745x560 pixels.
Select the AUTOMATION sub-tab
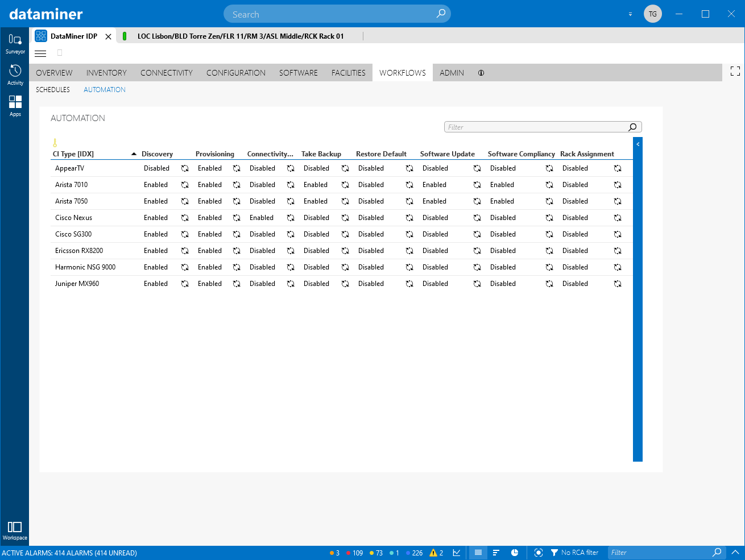pos(105,90)
